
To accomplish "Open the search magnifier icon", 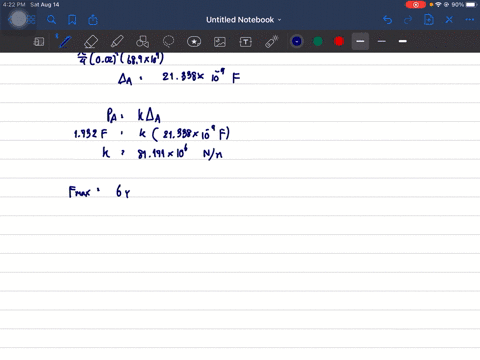I will point(51,20).
